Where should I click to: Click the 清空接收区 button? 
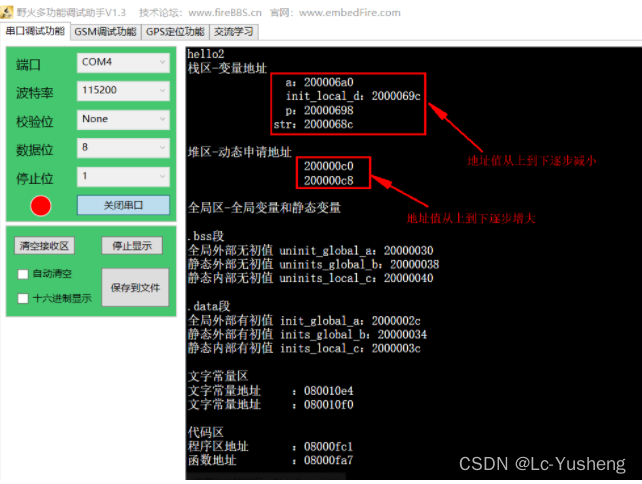(45, 246)
